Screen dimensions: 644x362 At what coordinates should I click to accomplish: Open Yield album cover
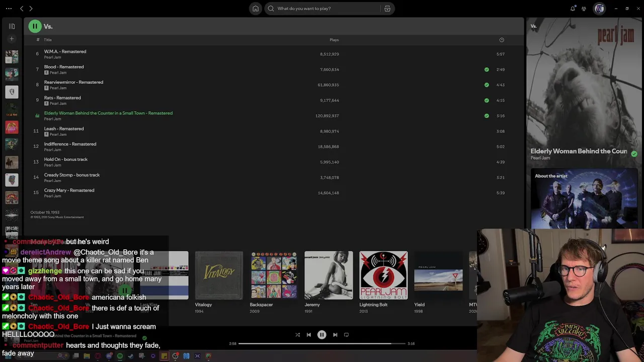(438, 275)
